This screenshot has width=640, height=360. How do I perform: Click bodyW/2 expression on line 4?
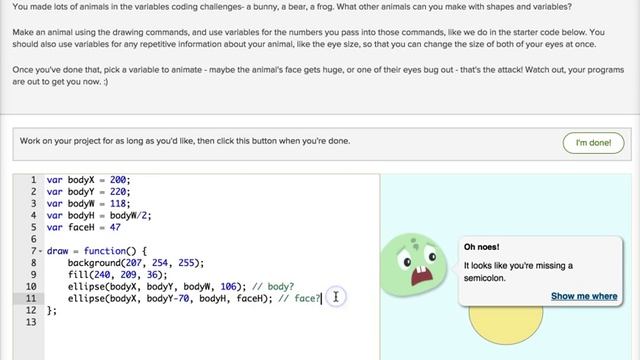129,216
